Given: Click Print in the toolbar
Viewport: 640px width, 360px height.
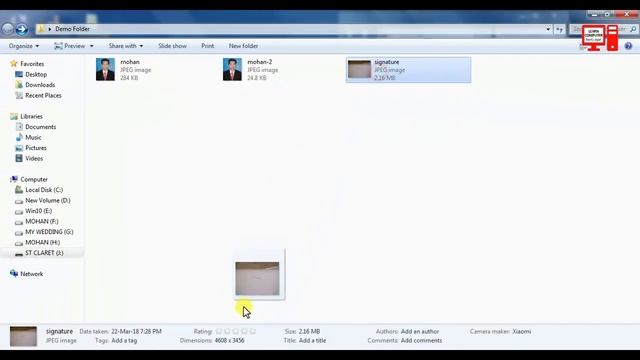Looking at the screenshot, I should tap(207, 46).
